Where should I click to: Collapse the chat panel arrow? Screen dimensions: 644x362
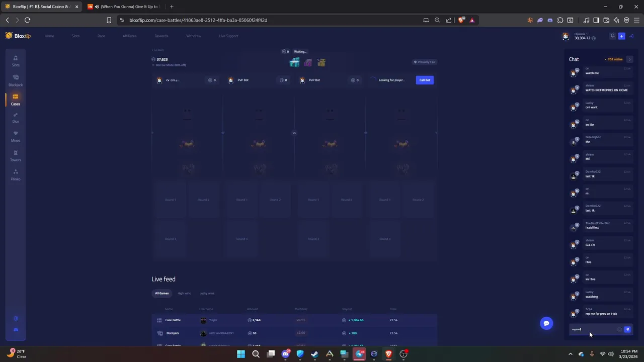point(629,59)
